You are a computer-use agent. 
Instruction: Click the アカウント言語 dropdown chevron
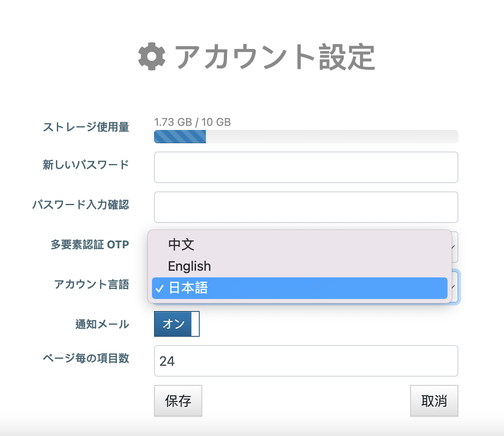click(455, 287)
